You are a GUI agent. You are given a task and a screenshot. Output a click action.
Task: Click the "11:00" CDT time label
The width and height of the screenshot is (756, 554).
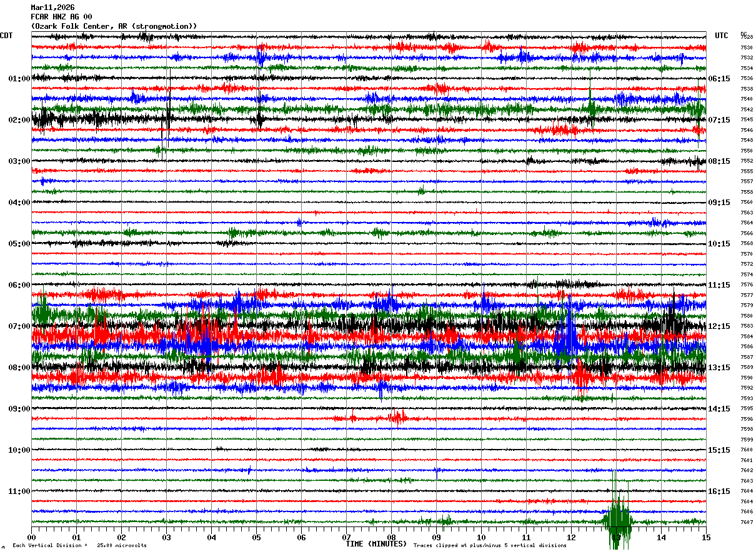[x=19, y=491]
